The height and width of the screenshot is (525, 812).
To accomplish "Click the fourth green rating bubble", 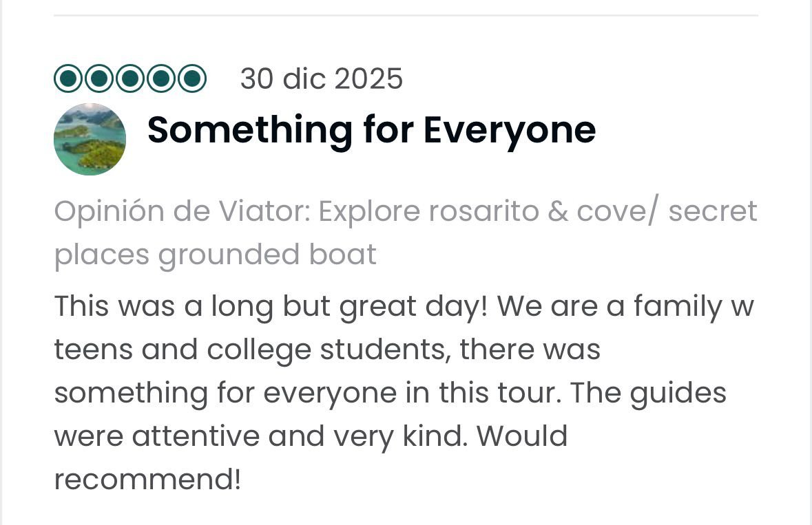I will [x=161, y=78].
